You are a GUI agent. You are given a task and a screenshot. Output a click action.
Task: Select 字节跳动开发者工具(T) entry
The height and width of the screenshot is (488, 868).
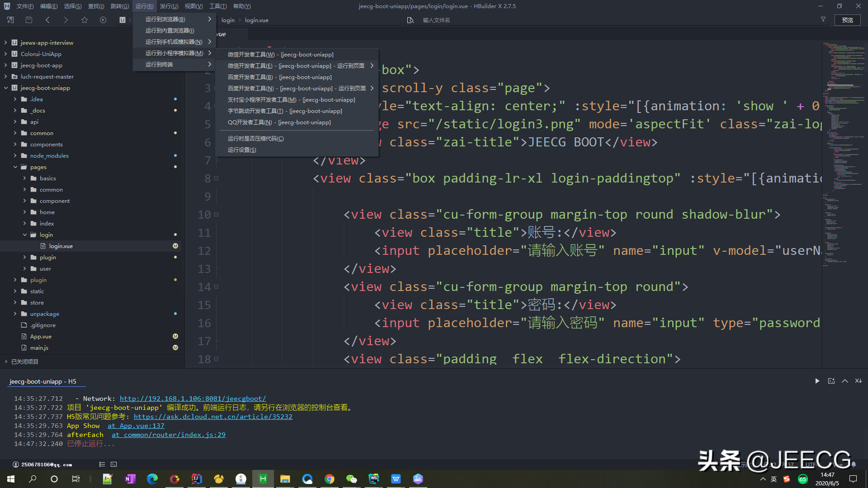coord(297,111)
